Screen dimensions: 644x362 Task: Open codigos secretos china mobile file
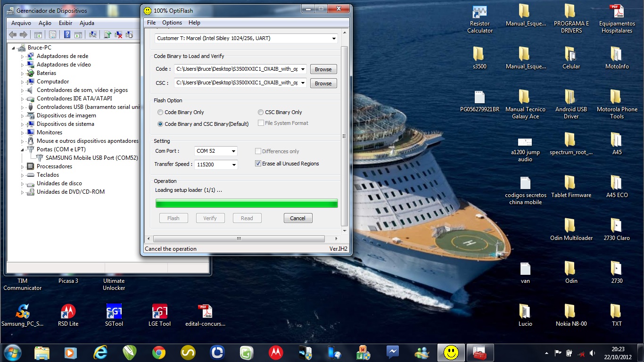[x=525, y=190]
